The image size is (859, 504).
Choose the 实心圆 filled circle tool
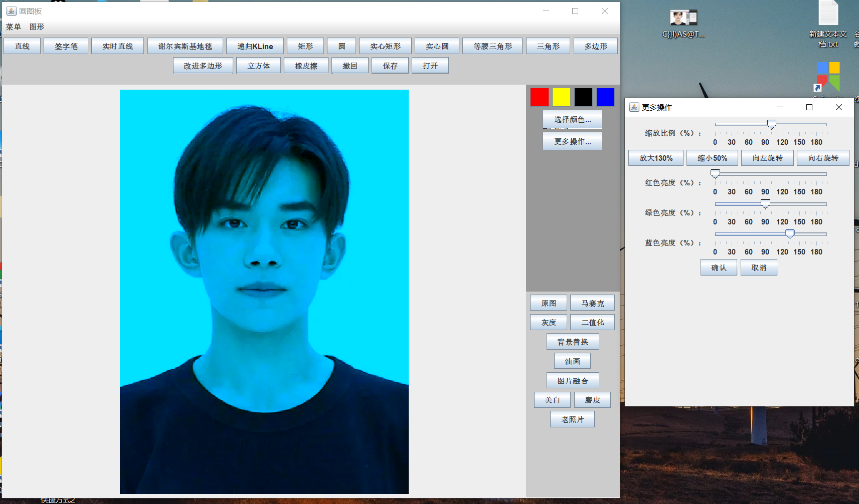[x=437, y=46]
